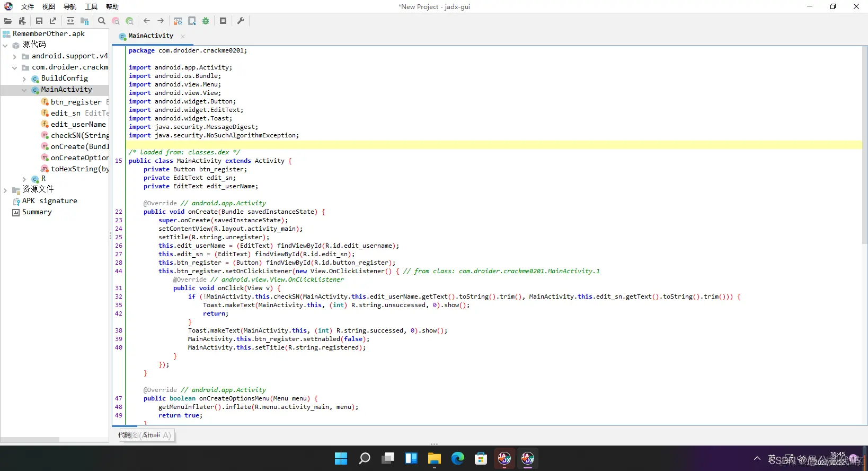Expand the BuildConfig class node
The width and height of the screenshot is (868, 471).
coord(24,78)
